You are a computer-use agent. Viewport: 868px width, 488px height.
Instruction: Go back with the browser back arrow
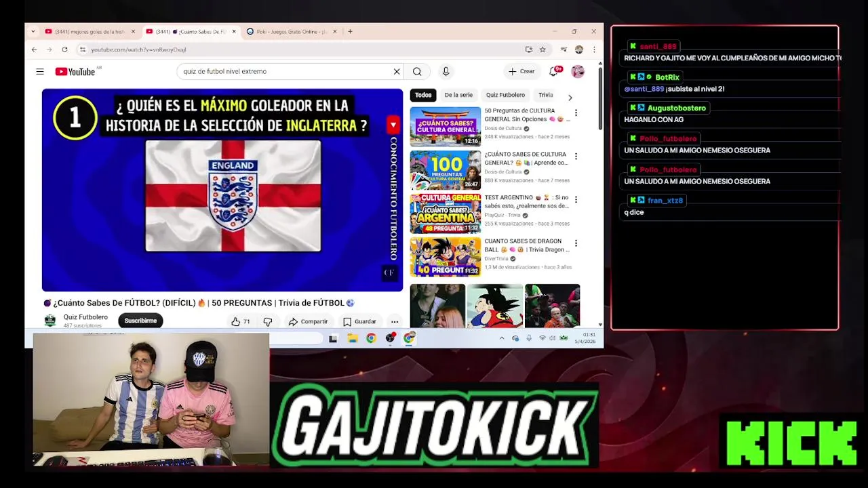tap(34, 49)
